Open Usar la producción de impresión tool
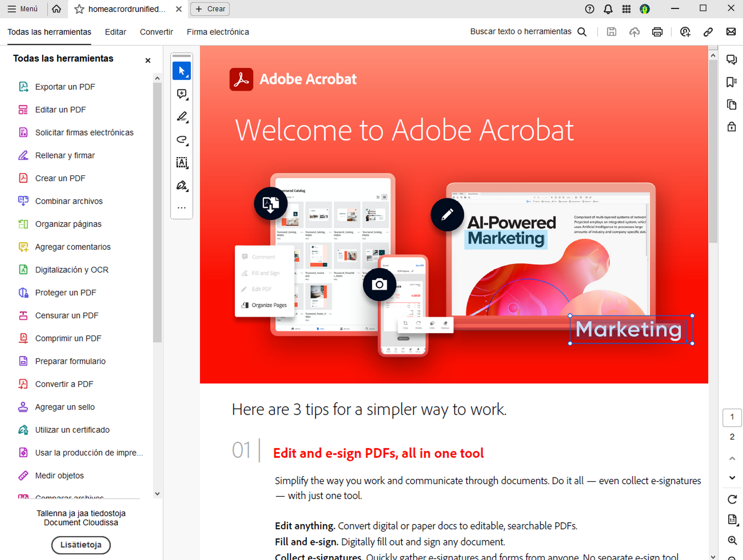Screen dimensions: 743x560 (81, 452)
